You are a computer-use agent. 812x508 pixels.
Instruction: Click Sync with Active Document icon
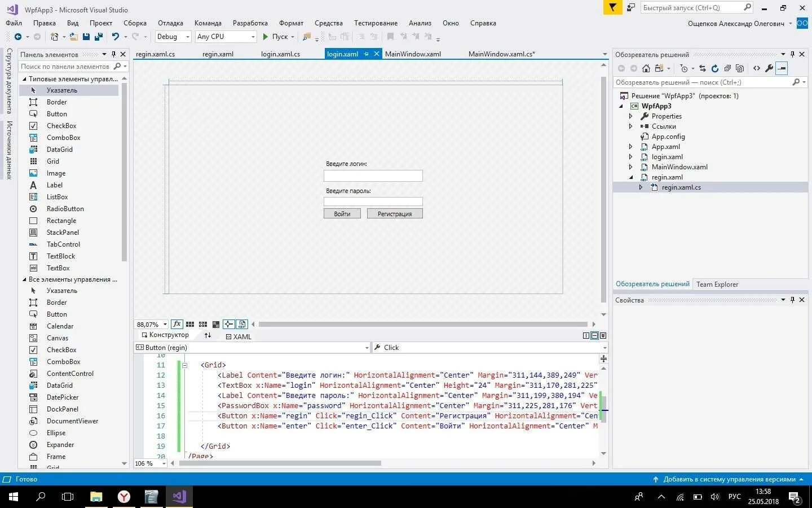(x=703, y=68)
